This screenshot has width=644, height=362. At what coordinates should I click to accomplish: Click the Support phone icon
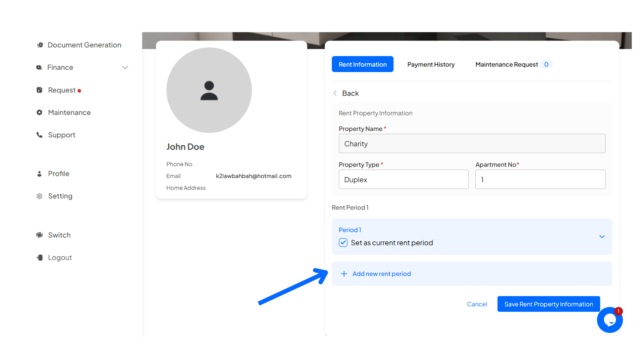pos(40,135)
